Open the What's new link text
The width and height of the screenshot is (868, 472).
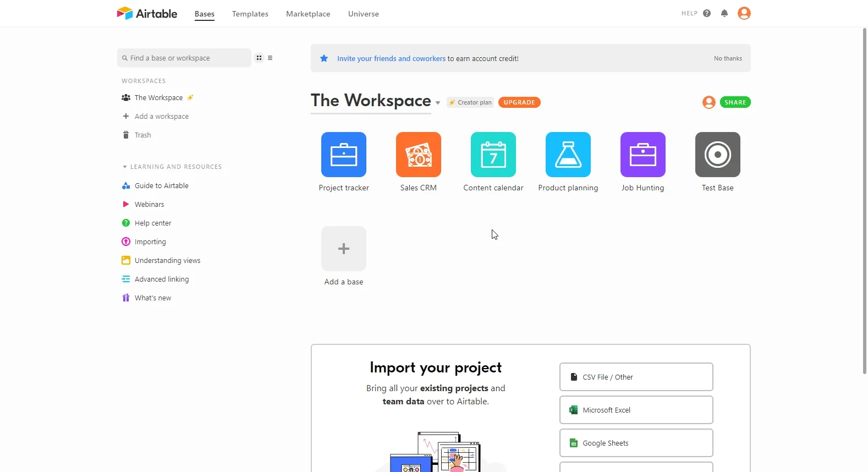153,298
